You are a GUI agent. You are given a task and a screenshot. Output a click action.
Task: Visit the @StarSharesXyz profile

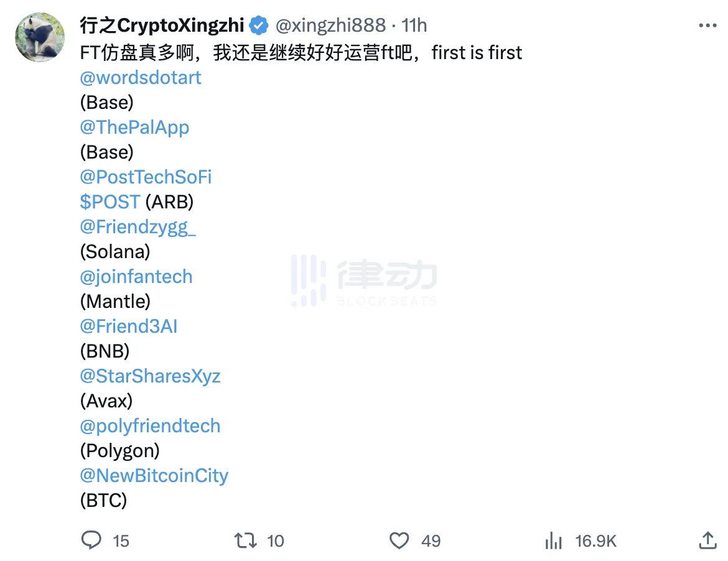tap(150, 376)
